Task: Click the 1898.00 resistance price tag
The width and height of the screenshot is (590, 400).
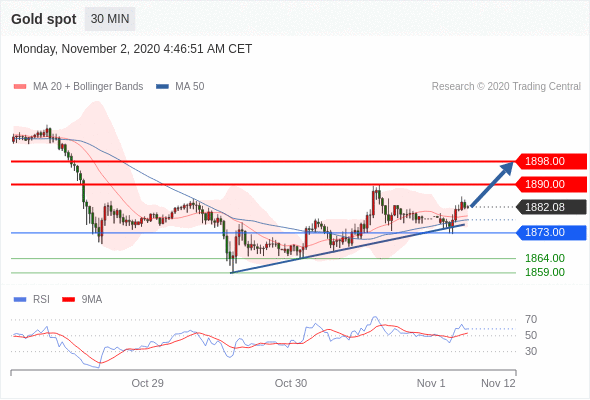Action: click(x=550, y=161)
